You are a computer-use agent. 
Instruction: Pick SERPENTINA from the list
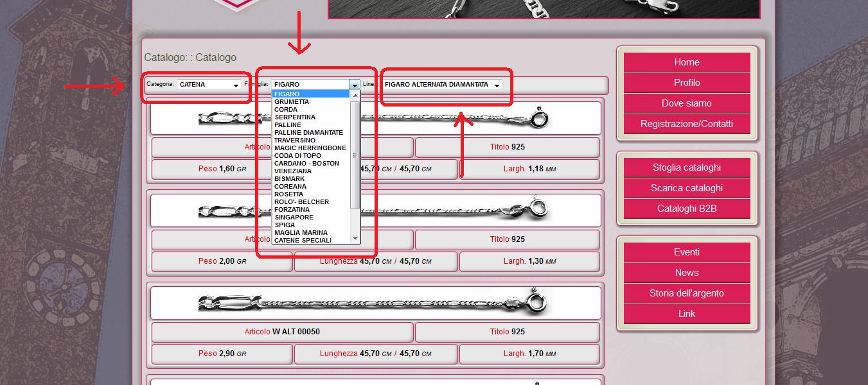(295, 117)
